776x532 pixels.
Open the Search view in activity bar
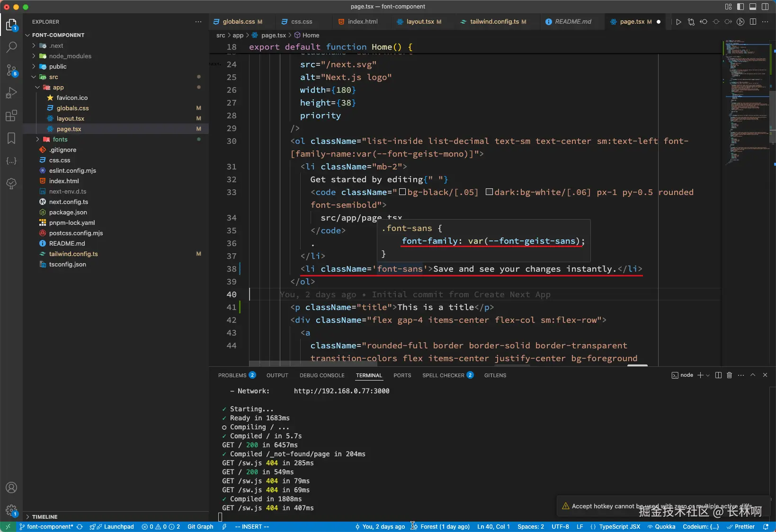pos(11,47)
